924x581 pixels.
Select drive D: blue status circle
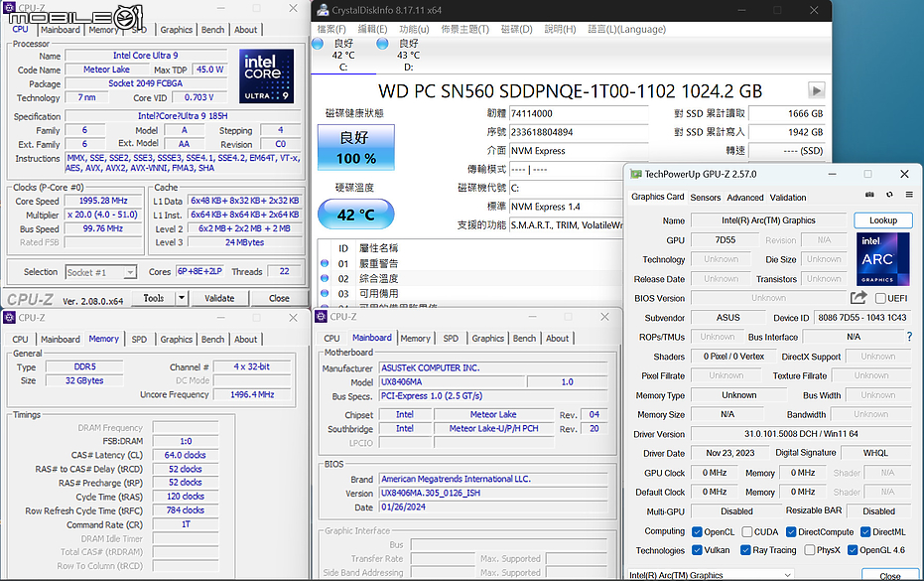(x=382, y=44)
